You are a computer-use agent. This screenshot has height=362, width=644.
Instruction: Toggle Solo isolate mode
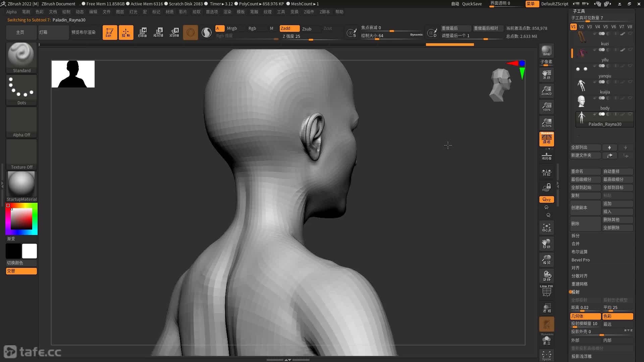pos(546,340)
